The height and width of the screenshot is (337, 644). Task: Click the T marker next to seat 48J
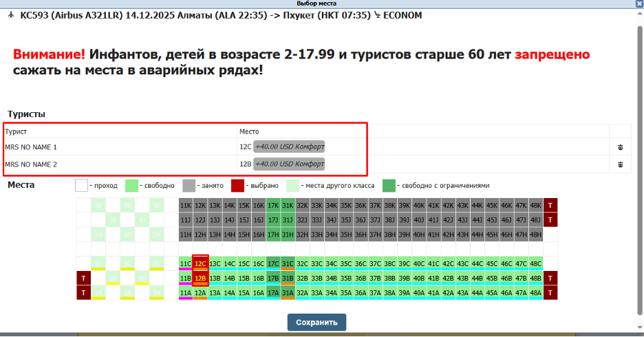pyautogui.click(x=550, y=219)
